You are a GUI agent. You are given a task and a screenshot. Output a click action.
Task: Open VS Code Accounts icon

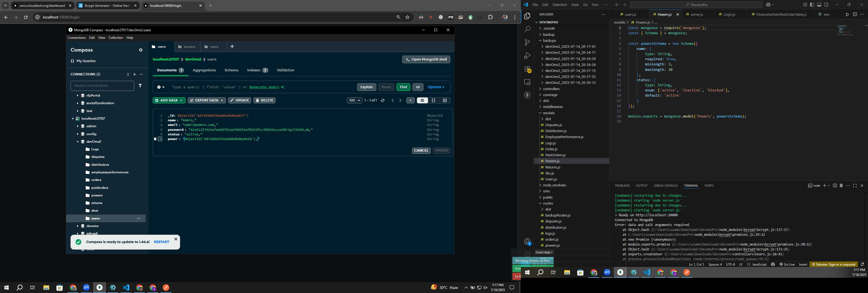click(x=527, y=242)
